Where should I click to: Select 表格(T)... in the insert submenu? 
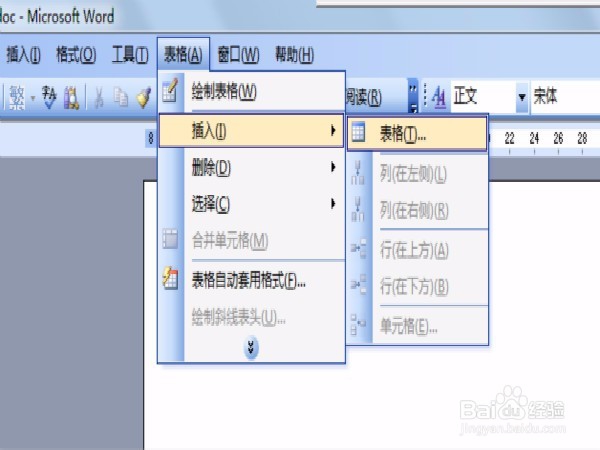tap(417, 134)
